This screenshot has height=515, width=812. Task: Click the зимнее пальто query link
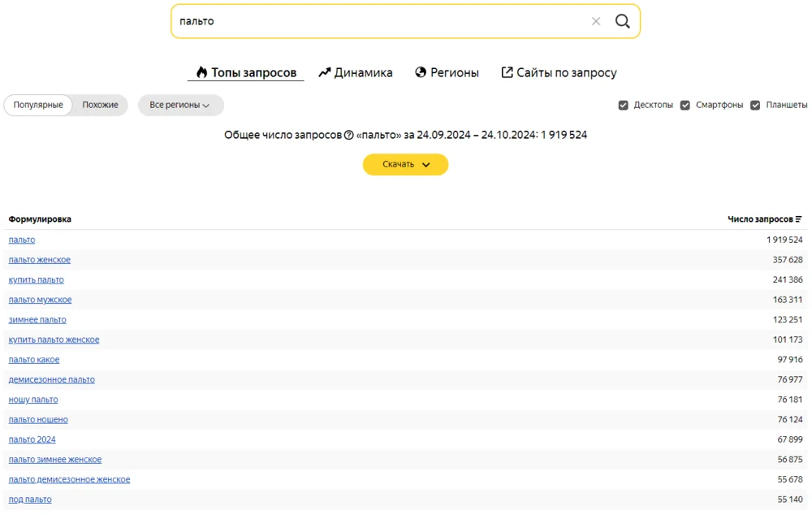pos(37,320)
